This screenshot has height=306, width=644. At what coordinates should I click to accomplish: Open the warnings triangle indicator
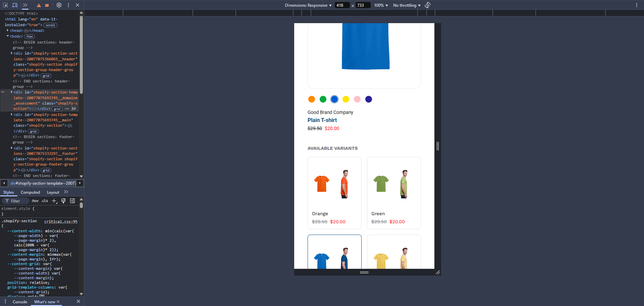point(39,5)
